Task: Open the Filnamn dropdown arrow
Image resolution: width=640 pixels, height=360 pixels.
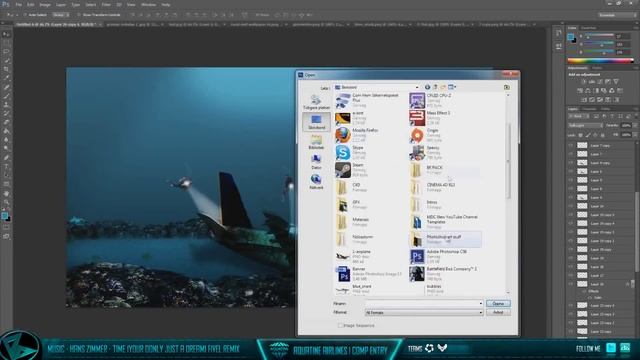Action: (480, 304)
